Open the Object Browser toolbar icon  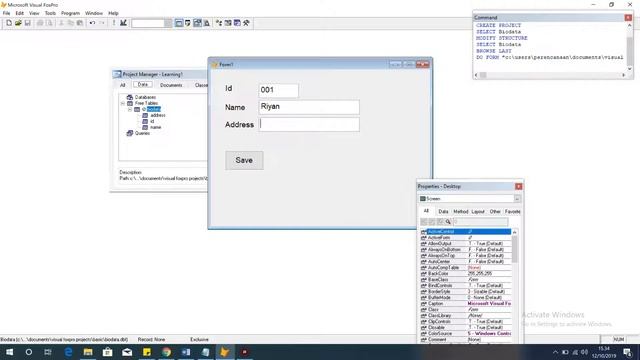tap(228, 23)
